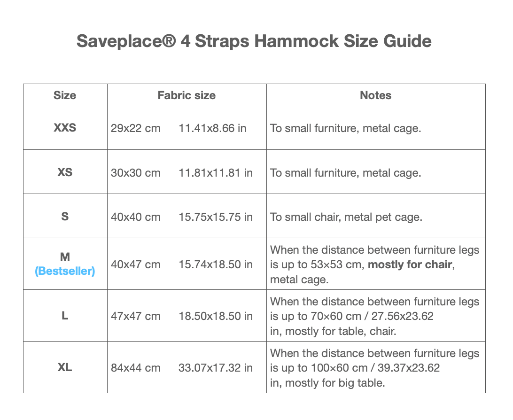Click the 84x44 cm fabric size cell
The width and height of the screenshot is (513, 420).
[x=135, y=368]
